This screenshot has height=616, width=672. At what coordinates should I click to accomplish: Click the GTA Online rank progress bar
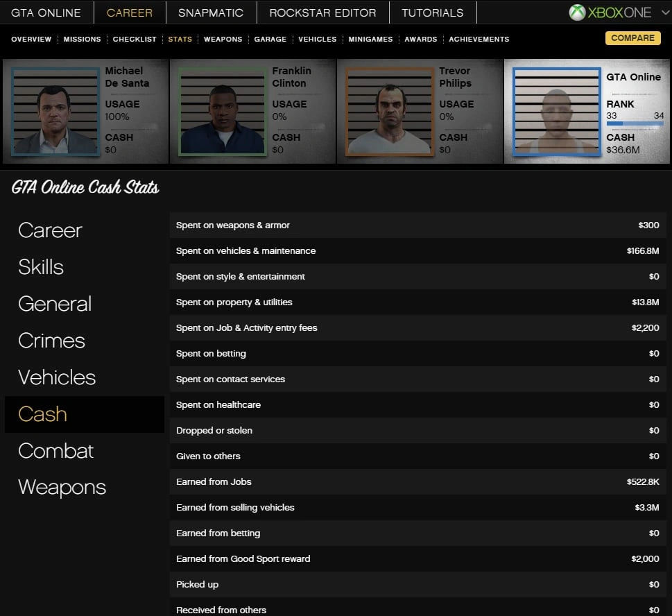pyautogui.click(x=635, y=123)
